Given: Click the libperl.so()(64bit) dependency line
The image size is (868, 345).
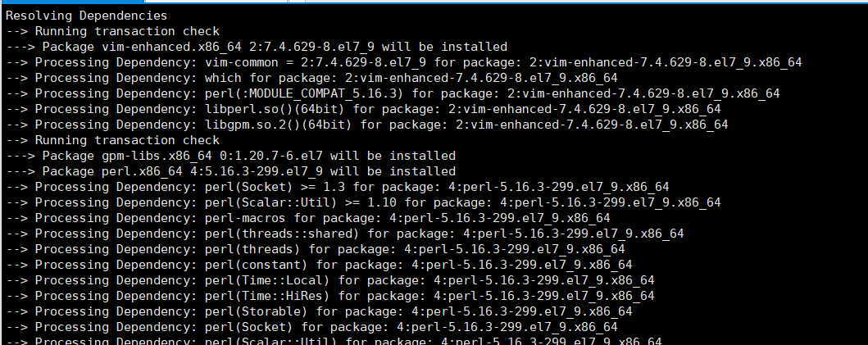Looking at the screenshot, I should tap(363, 109).
